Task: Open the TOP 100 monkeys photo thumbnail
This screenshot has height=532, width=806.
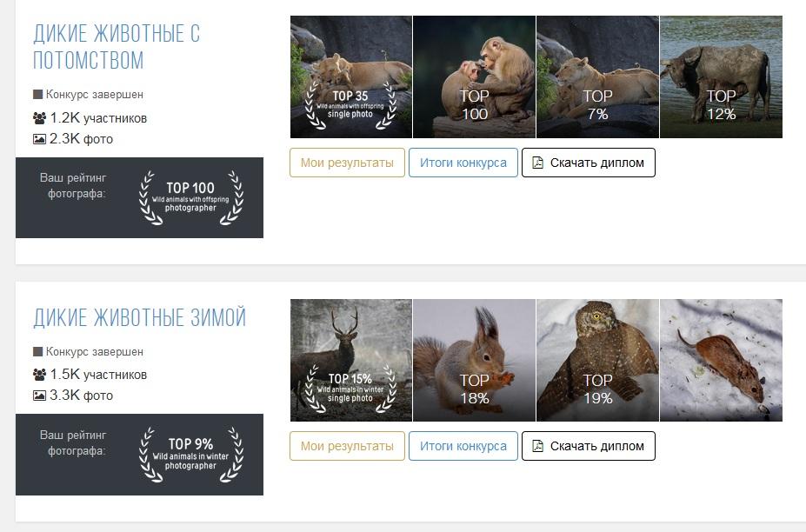Action: coord(475,76)
